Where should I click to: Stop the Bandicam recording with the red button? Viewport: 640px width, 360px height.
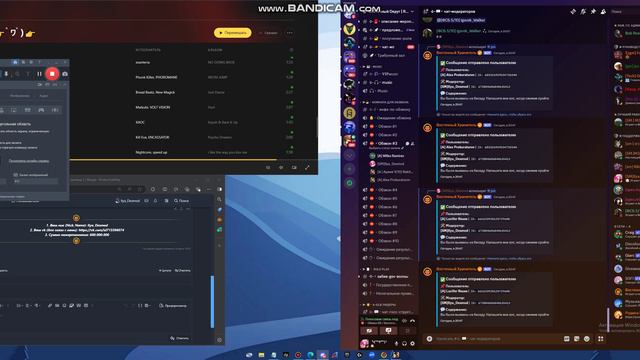pyautogui.click(x=52, y=74)
